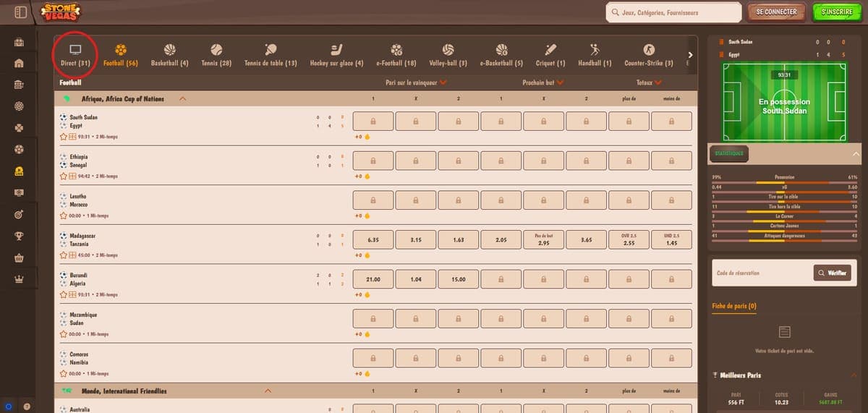The width and height of the screenshot is (868, 413).
Task: Switch to the Hockey sur glace (4) tab
Action: click(336, 55)
